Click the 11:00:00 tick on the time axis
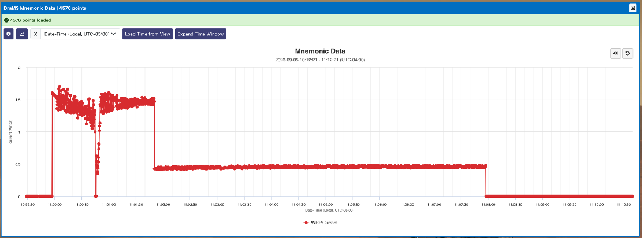This screenshot has width=644, height=240. [54, 204]
